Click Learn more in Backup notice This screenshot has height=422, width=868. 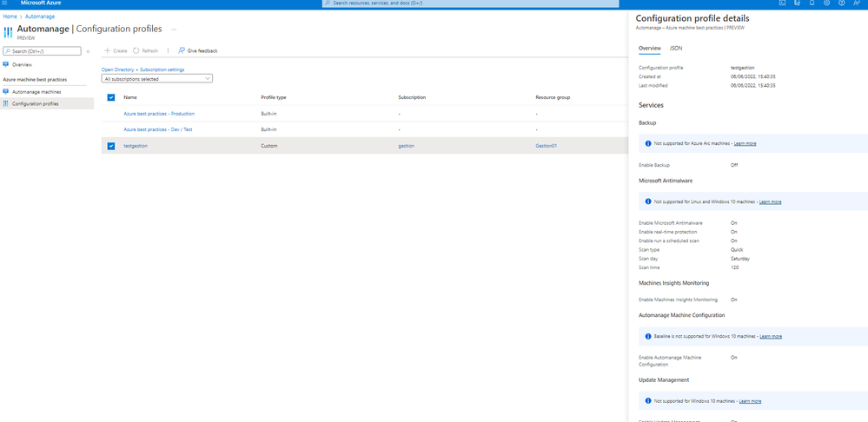point(745,143)
